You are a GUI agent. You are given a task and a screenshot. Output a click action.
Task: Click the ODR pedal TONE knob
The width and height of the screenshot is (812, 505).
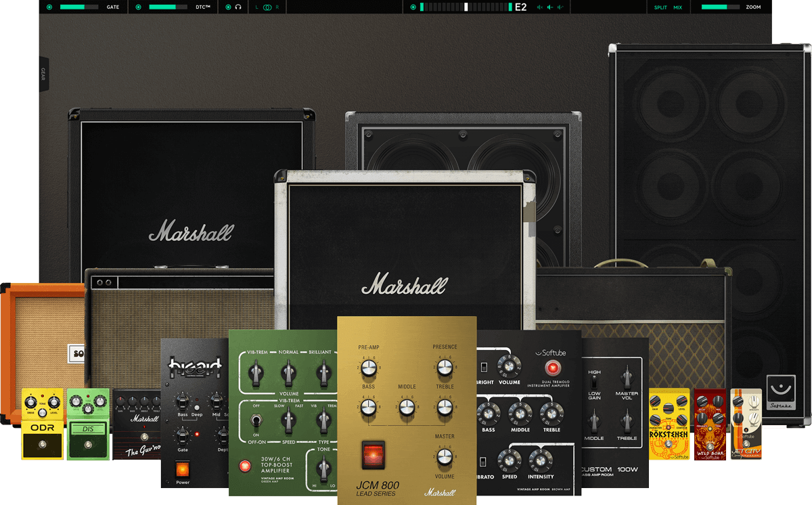click(42, 412)
